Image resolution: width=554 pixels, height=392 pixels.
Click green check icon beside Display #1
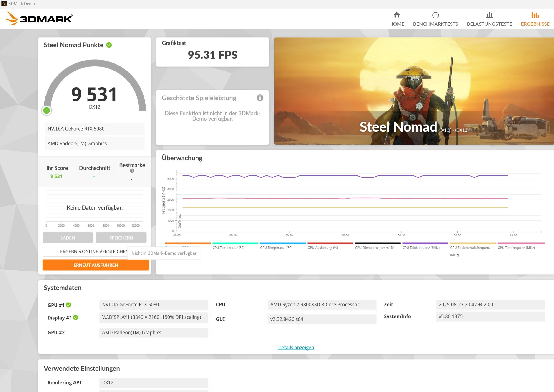[76, 317]
